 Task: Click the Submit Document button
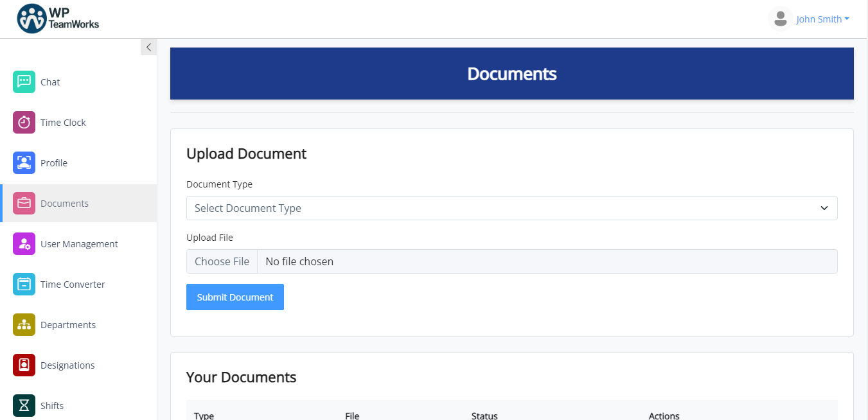coord(235,297)
